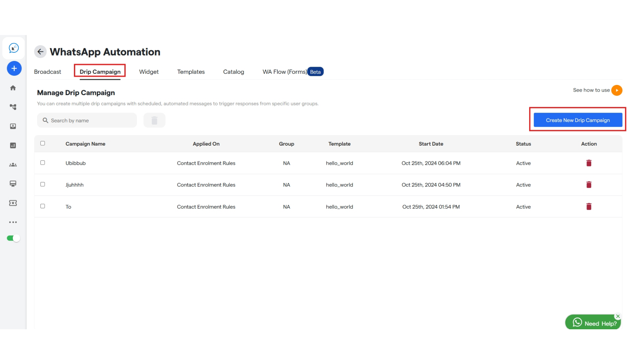
Task: Switch to the WA Flow (Forms) tab
Action: tap(285, 72)
